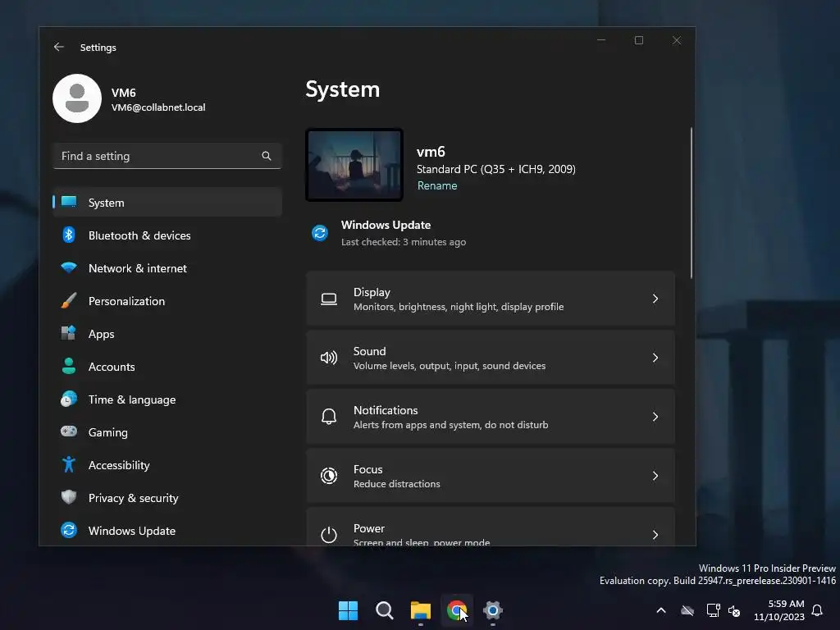This screenshot has height=630, width=840.
Task: Expand the Sound settings chevron
Action: [x=655, y=358]
